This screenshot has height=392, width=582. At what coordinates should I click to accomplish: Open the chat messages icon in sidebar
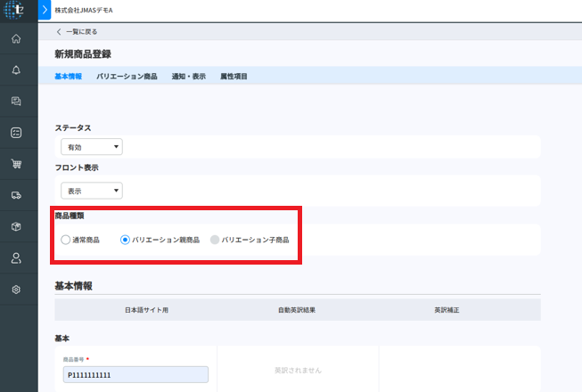[x=16, y=102]
